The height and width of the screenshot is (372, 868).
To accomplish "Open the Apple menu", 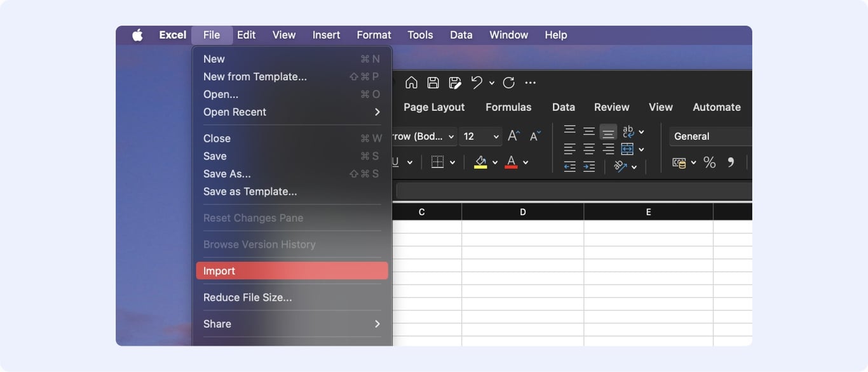I will pyautogui.click(x=137, y=35).
